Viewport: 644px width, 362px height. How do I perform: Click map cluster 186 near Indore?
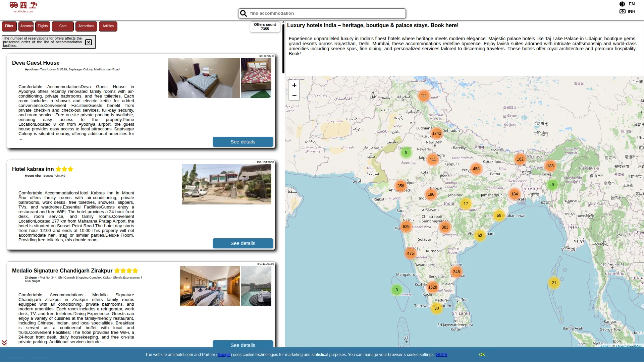pyautogui.click(x=431, y=194)
